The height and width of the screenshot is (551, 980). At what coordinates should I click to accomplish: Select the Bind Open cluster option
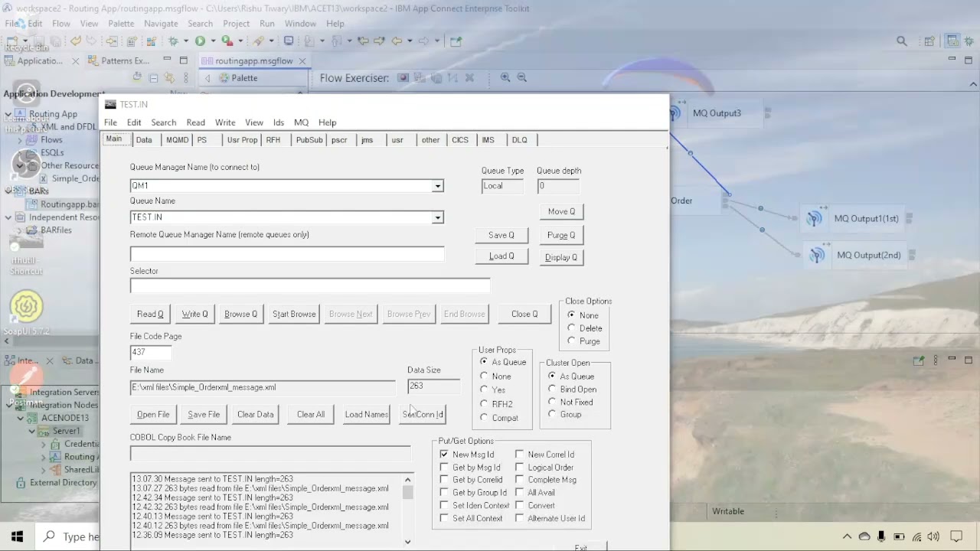point(552,389)
